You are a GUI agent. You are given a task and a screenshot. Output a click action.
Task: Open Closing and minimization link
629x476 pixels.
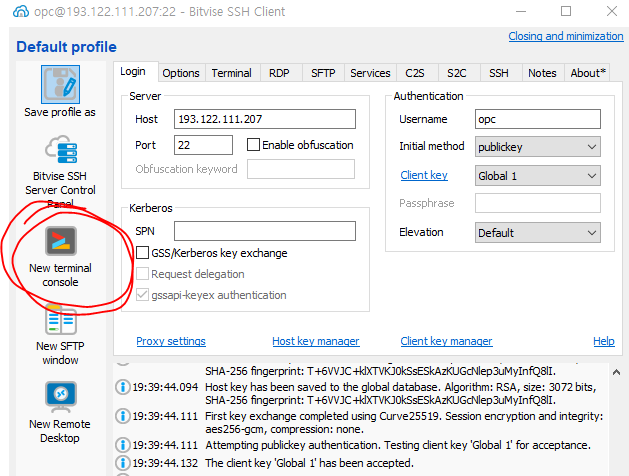[x=566, y=36]
